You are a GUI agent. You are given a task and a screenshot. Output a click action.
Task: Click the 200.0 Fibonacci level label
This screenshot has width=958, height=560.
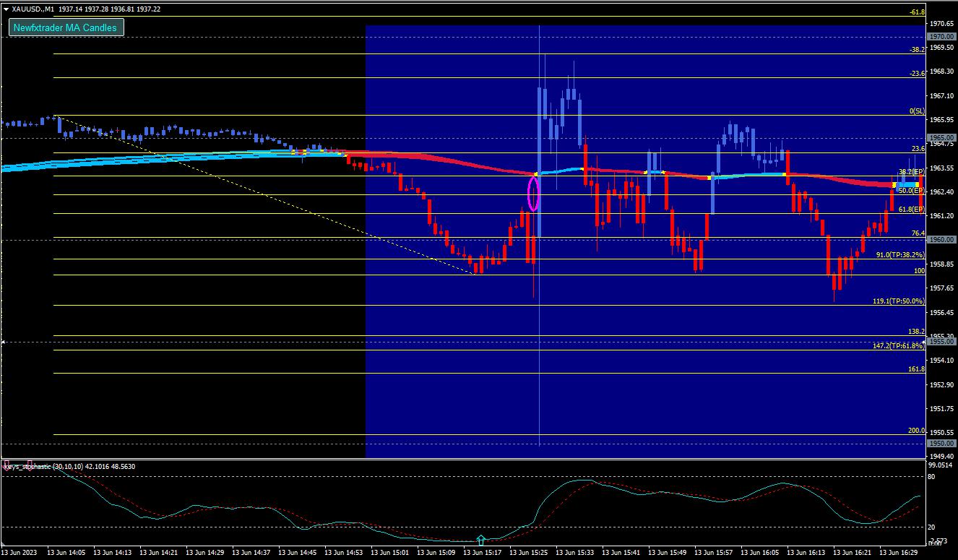917,431
